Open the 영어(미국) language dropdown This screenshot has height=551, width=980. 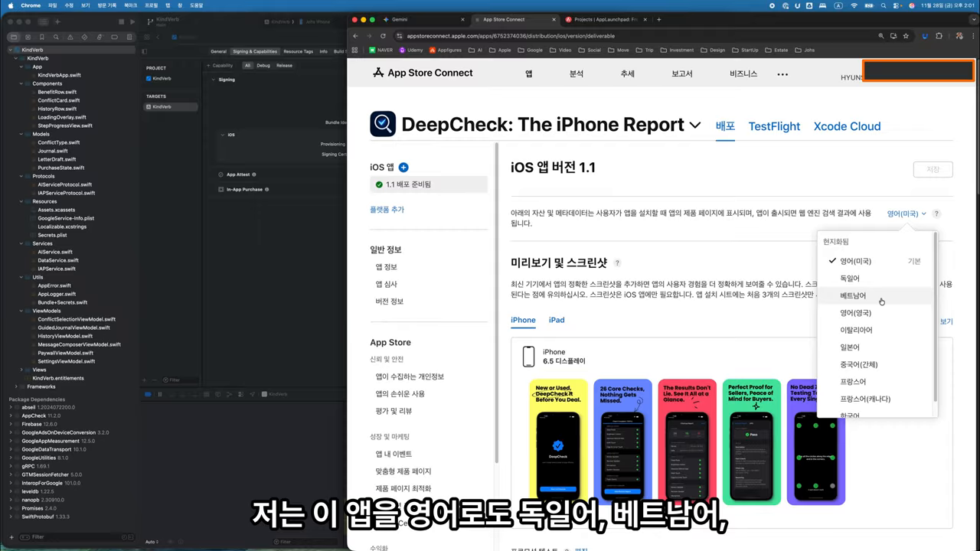(906, 214)
